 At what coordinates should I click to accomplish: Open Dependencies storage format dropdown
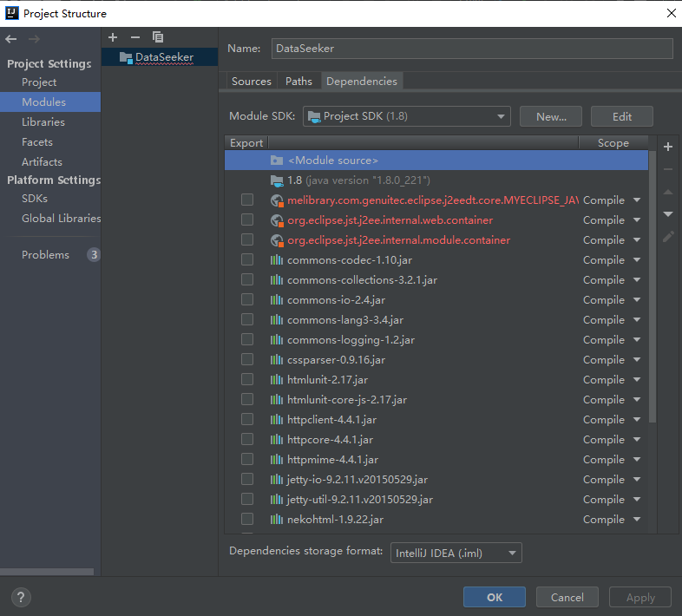coord(456,554)
